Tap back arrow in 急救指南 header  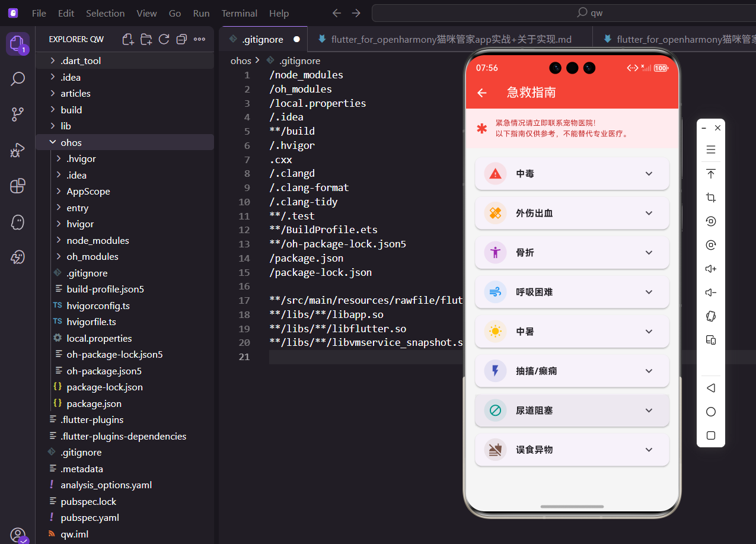(x=482, y=93)
